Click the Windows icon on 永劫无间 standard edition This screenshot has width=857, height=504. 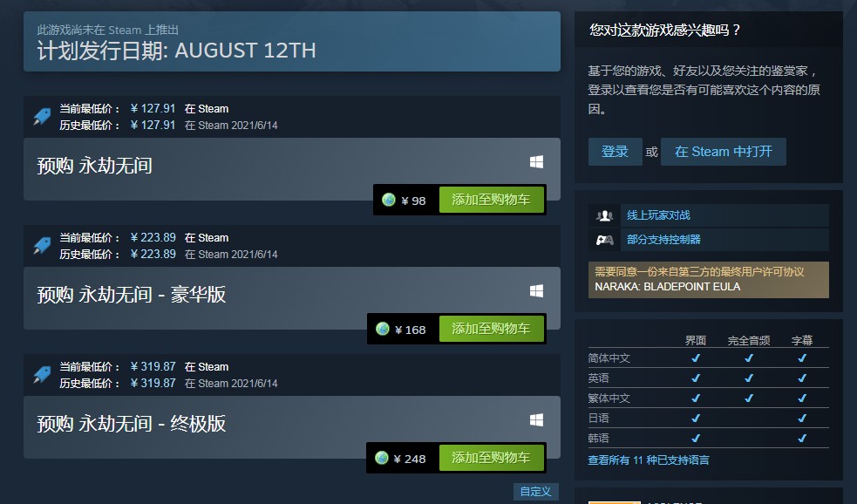(536, 162)
